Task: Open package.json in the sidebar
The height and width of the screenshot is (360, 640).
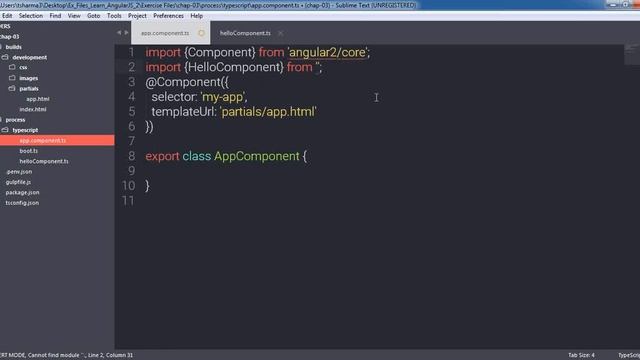Action: click(x=22, y=192)
